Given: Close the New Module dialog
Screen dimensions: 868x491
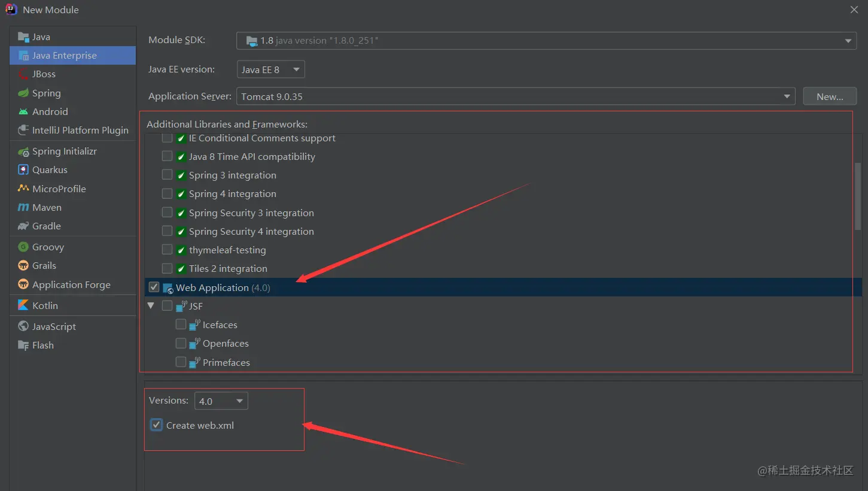Looking at the screenshot, I should point(854,10).
